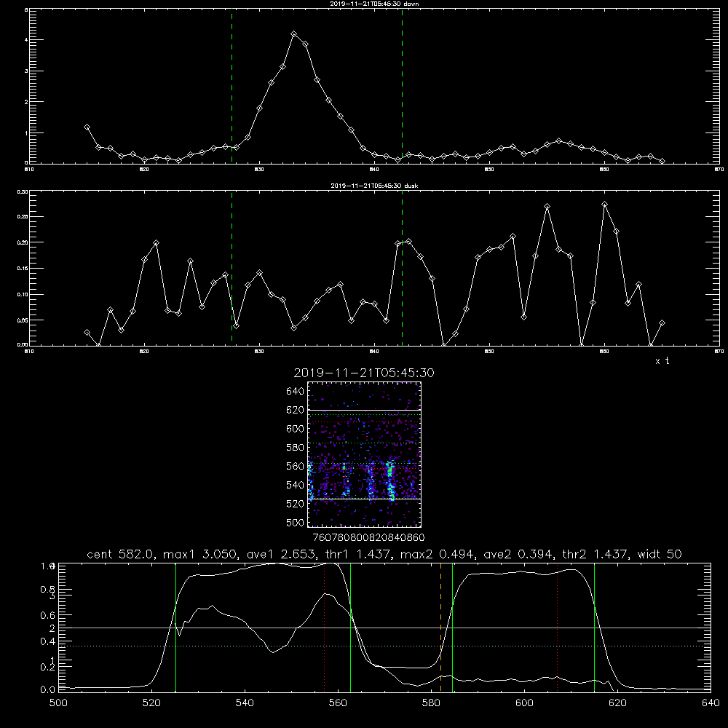728x728 pixels.
Task: Click the left green dashed line in dawn plot
Action: (232, 86)
